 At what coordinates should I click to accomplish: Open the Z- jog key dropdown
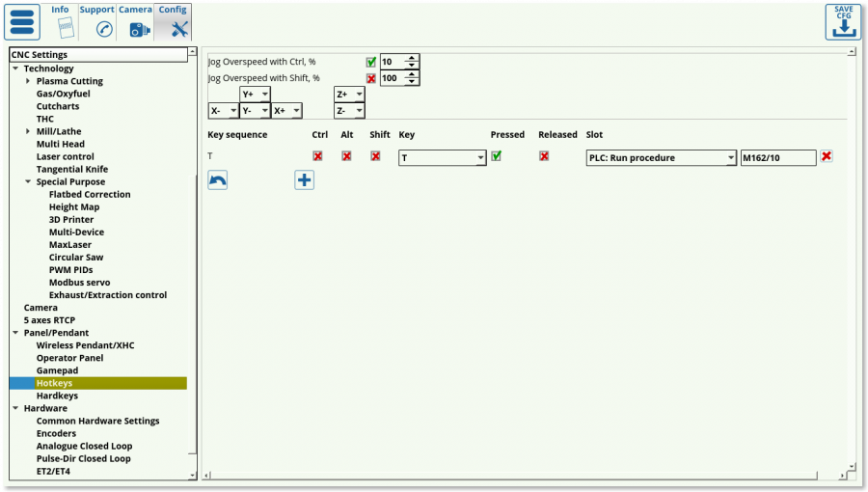point(349,111)
